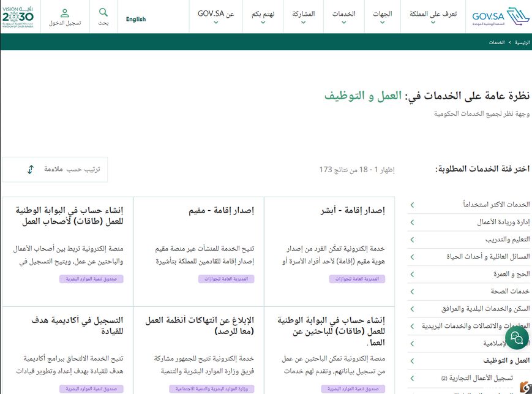This screenshot has width=532, height=394.
Task: Click صندوق تنمية الموارد البشرية tag on أصحاب العمل card
Action: (x=91, y=279)
